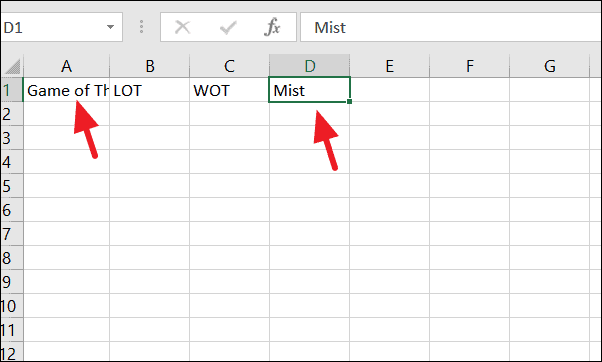Open the Insert Function fx icon

tap(272, 27)
